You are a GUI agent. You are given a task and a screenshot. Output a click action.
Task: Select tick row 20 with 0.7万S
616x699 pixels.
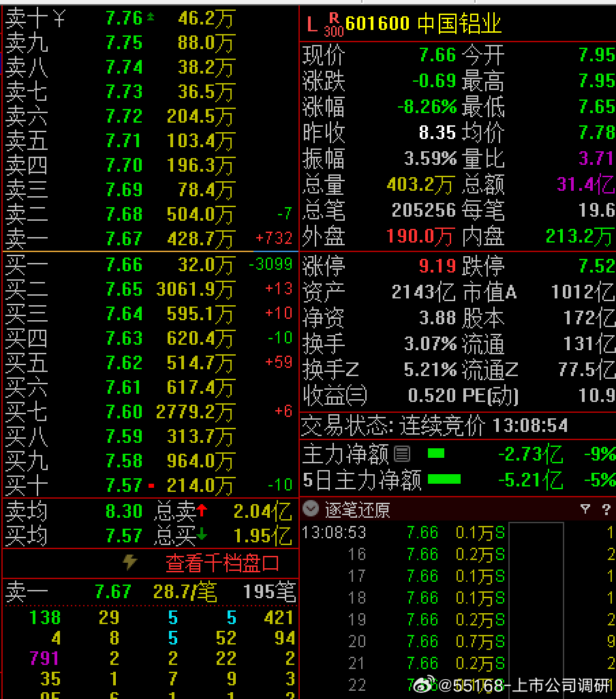point(459,642)
